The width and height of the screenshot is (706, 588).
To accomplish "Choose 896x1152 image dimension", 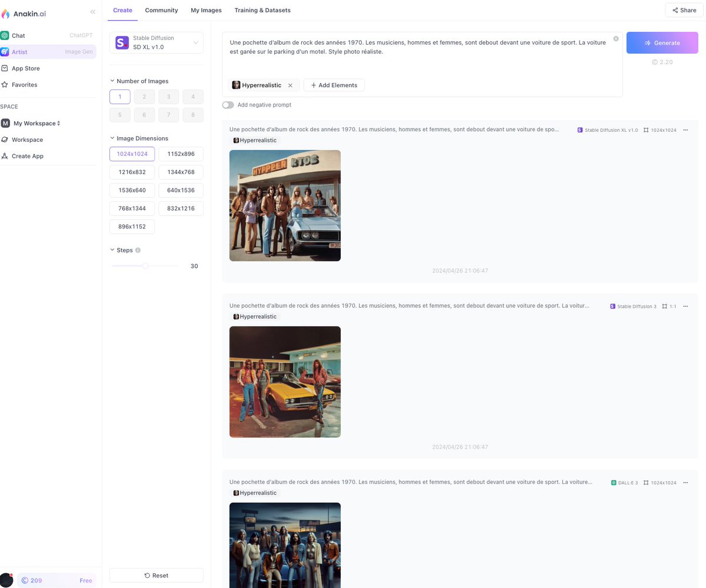I will (x=132, y=227).
